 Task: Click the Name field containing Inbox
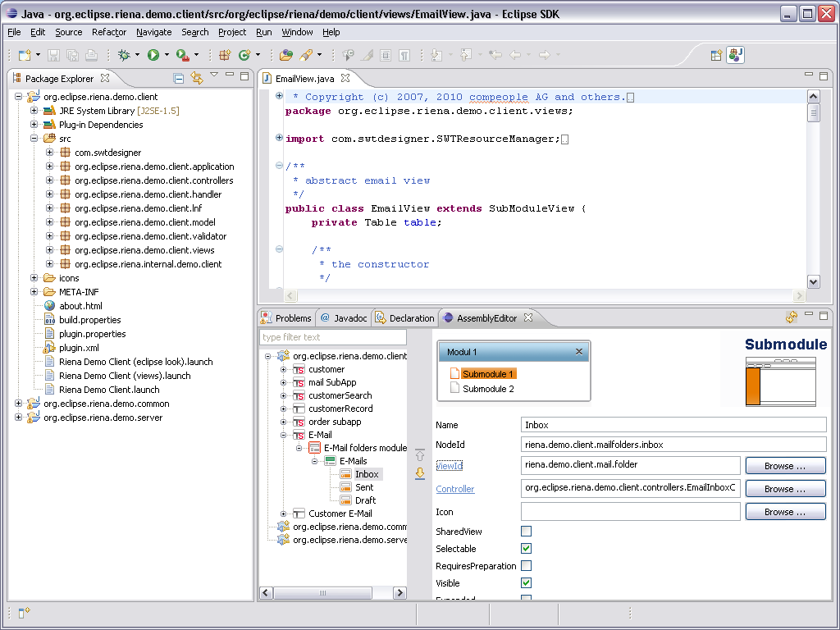pyautogui.click(x=673, y=425)
